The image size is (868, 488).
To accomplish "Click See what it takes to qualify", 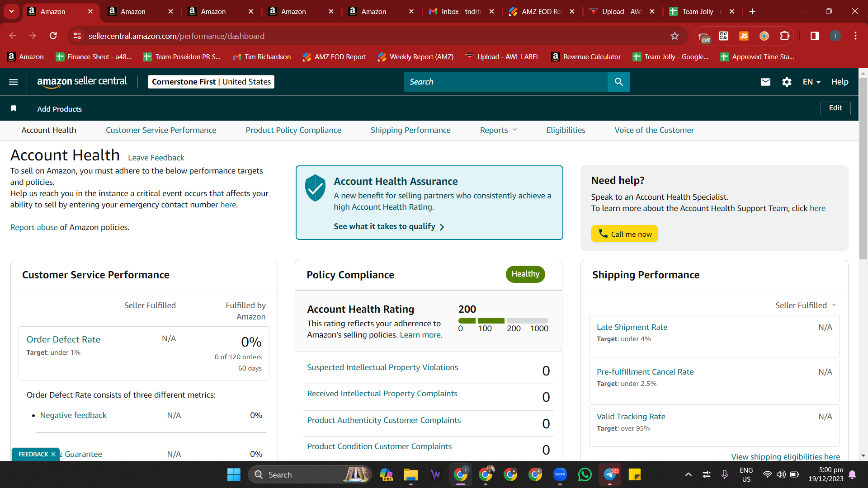I will coord(389,226).
